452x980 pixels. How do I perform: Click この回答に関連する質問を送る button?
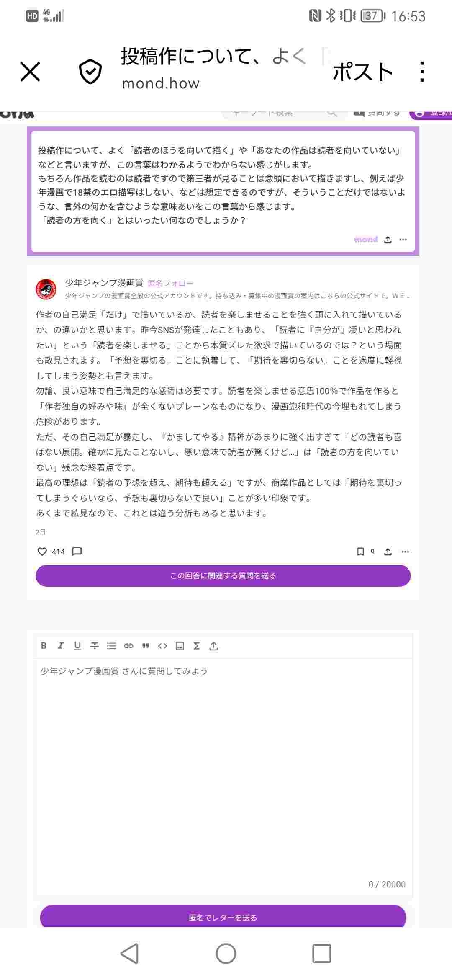point(223,575)
